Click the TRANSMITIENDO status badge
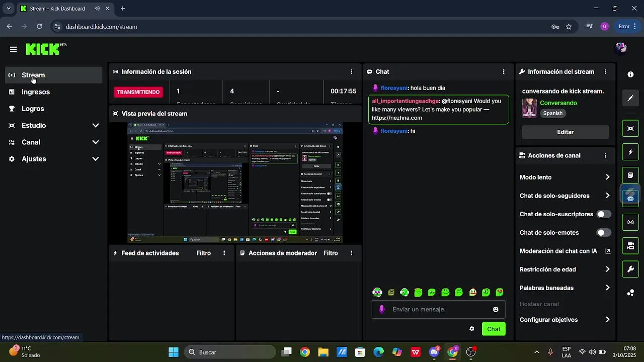This screenshot has width=644, height=362. tap(138, 92)
